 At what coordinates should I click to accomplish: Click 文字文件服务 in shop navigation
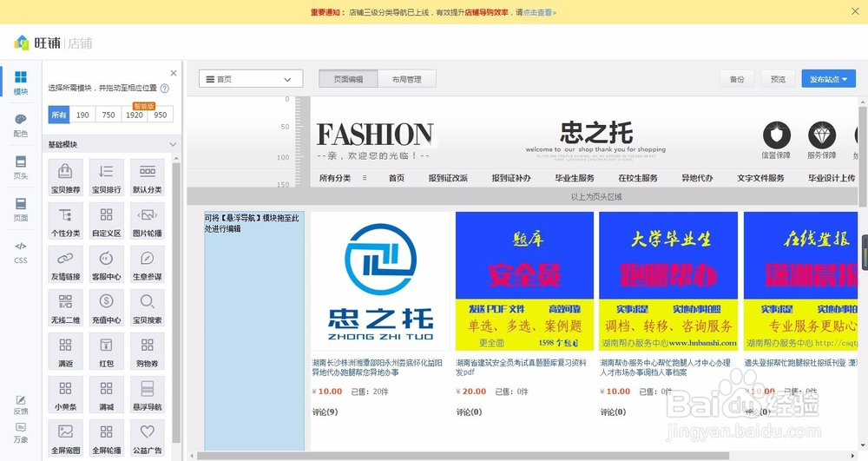[760, 178]
